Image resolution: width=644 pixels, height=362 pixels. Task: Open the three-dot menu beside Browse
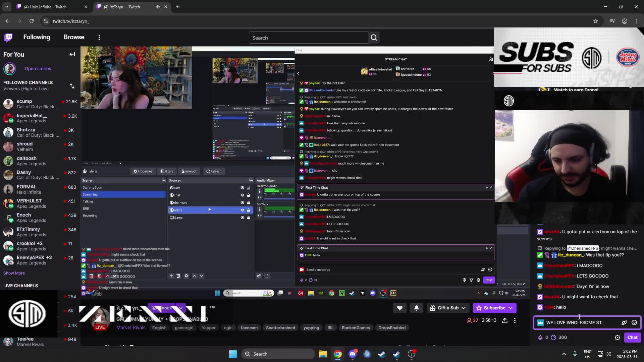[x=99, y=38]
